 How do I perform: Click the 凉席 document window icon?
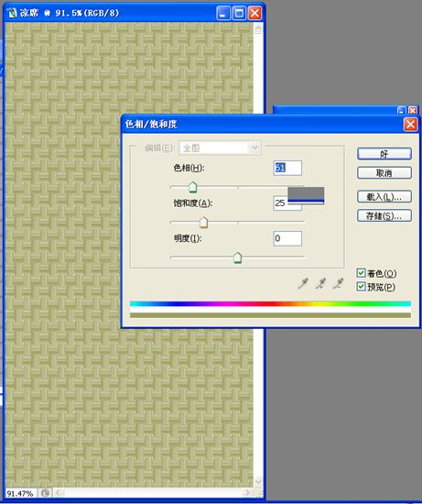[12, 13]
